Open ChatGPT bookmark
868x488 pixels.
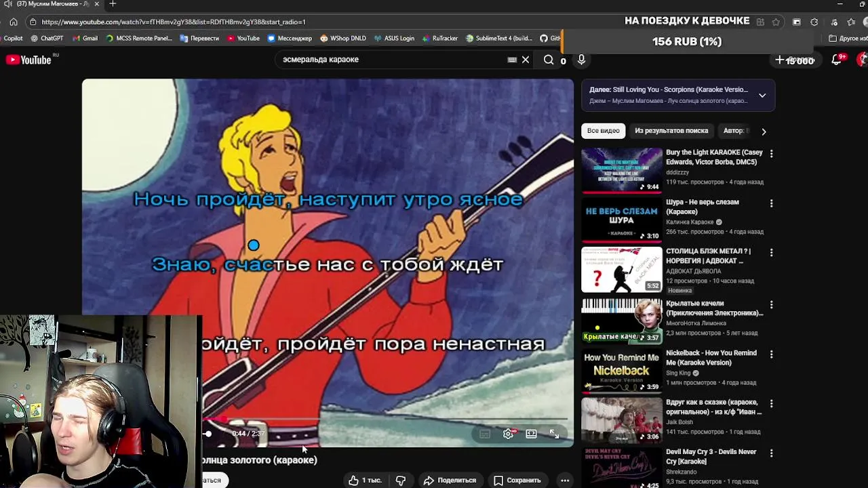click(47, 39)
